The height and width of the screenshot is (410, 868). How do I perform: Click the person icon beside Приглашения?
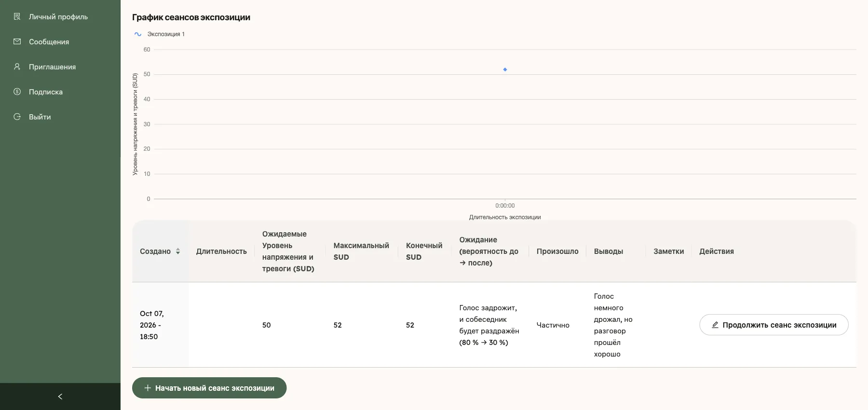click(17, 67)
